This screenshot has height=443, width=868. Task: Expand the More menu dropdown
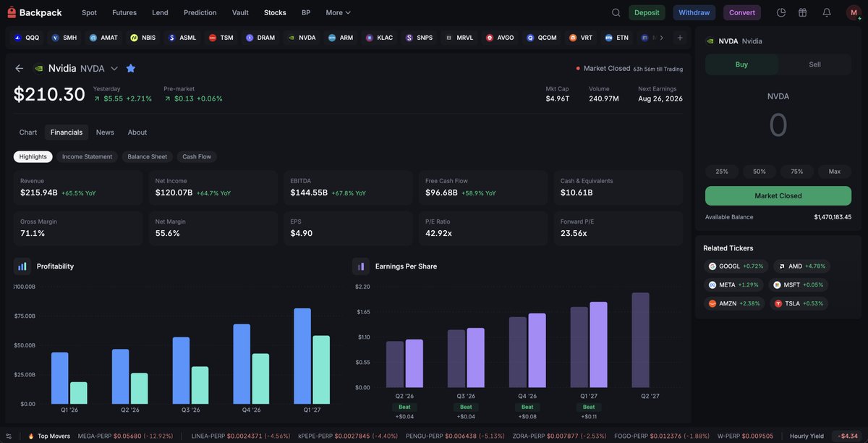338,12
